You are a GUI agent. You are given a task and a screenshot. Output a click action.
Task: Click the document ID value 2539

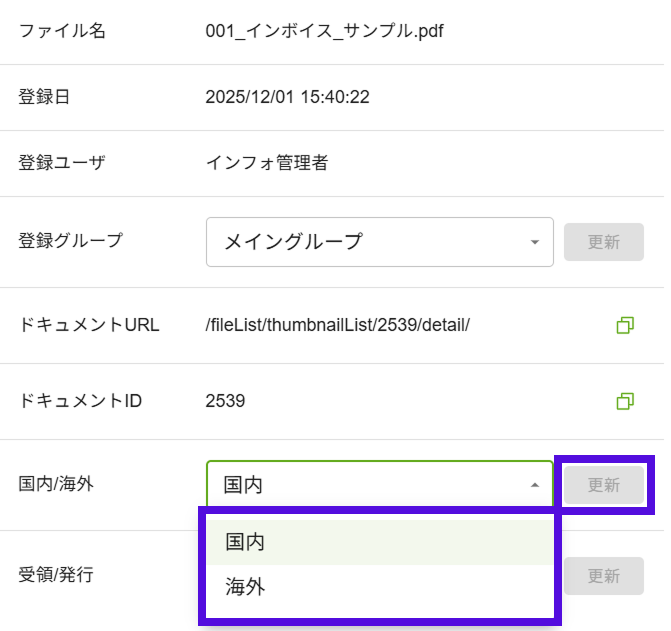click(225, 401)
